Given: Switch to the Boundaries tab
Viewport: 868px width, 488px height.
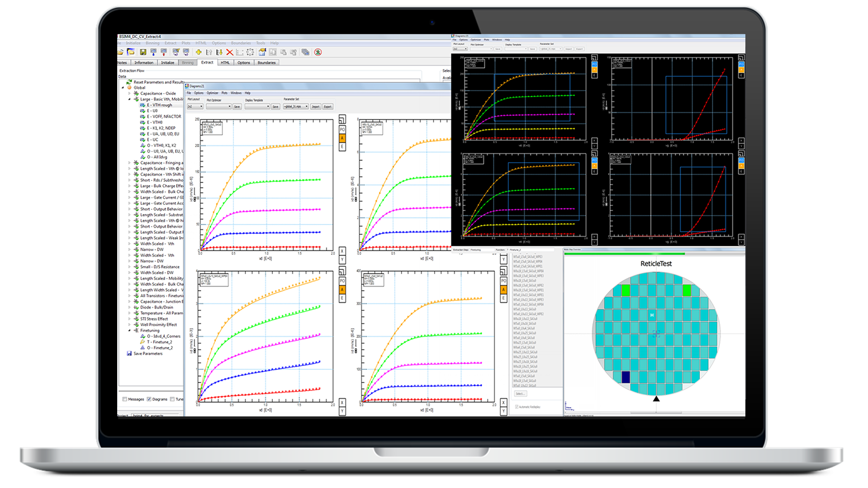Looking at the screenshot, I should pyautogui.click(x=266, y=62).
